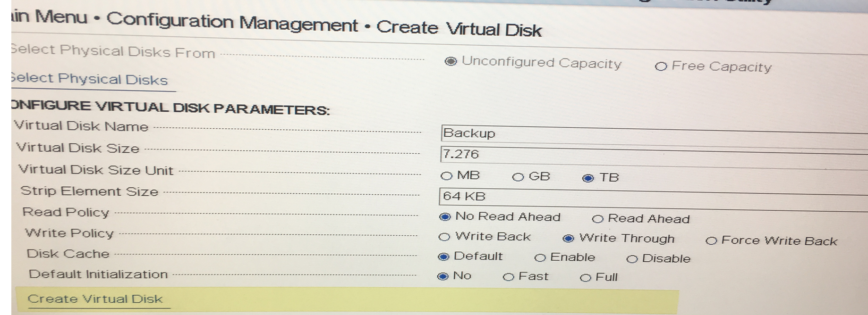The width and height of the screenshot is (868, 315).
Task: Choose Write Through policy
Action: coord(569,239)
